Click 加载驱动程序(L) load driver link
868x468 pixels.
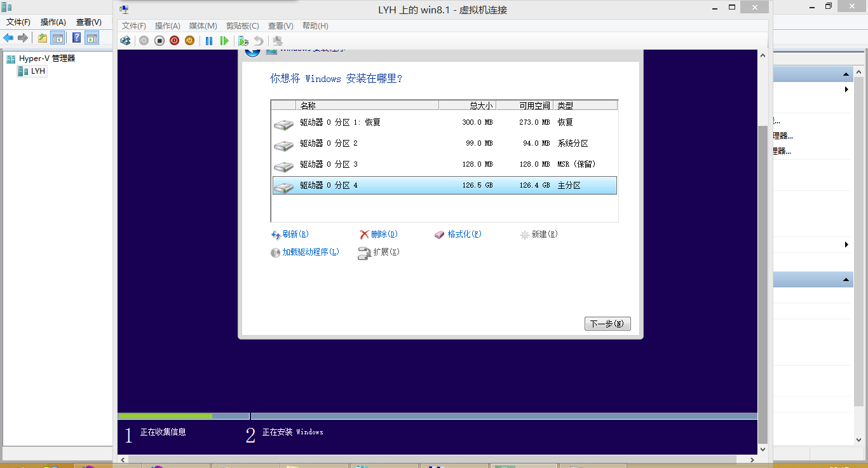(x=305, y=252)
